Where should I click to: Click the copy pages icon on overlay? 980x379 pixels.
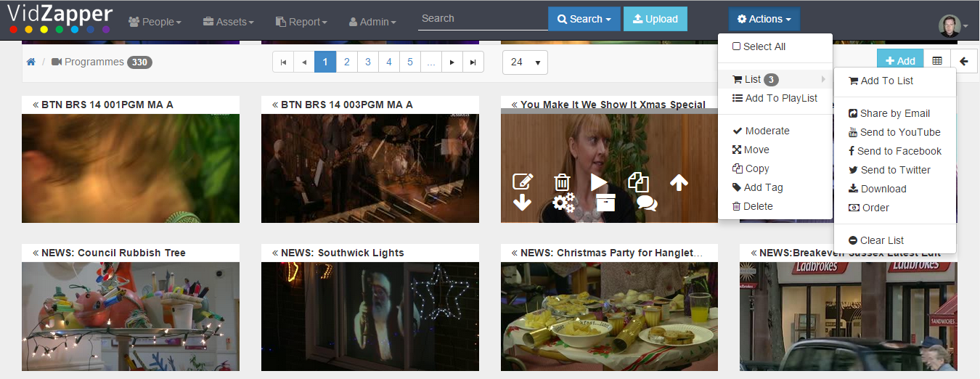638,182
